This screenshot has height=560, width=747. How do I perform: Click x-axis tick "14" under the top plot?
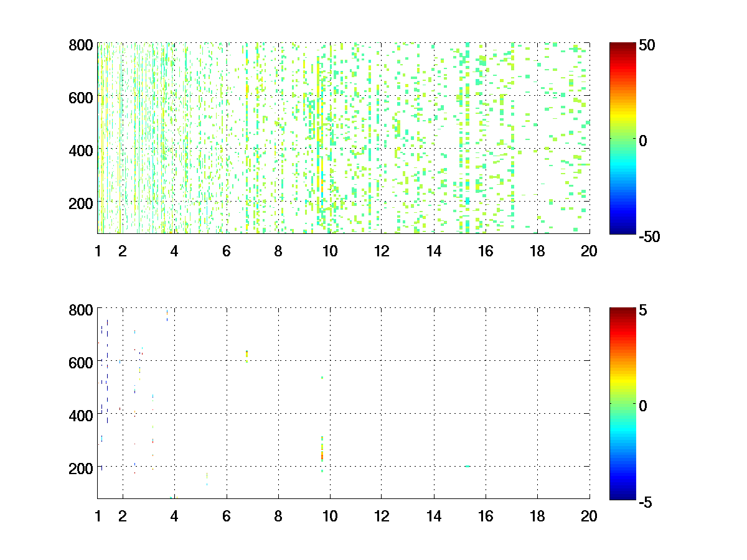coord(433,251)
